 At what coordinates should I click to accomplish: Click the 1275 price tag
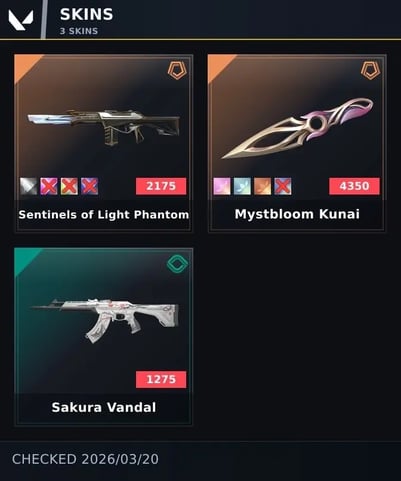[161, 379]
